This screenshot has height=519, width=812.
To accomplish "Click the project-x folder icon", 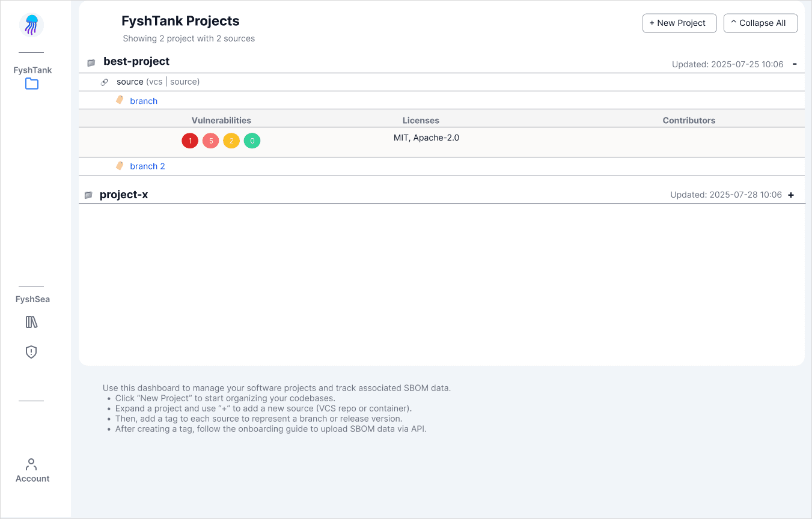I will tap(88, 195).
